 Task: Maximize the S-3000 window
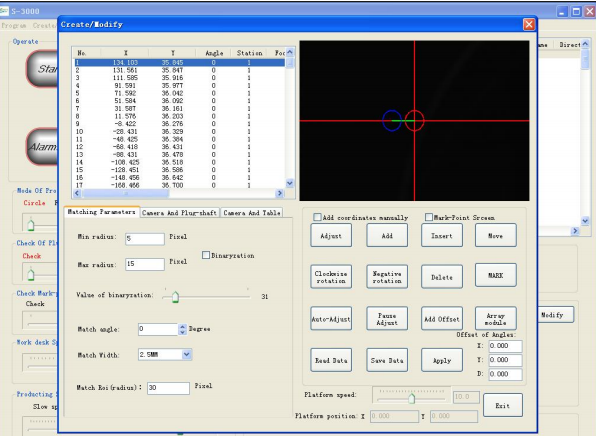click(x=576, y=11)
